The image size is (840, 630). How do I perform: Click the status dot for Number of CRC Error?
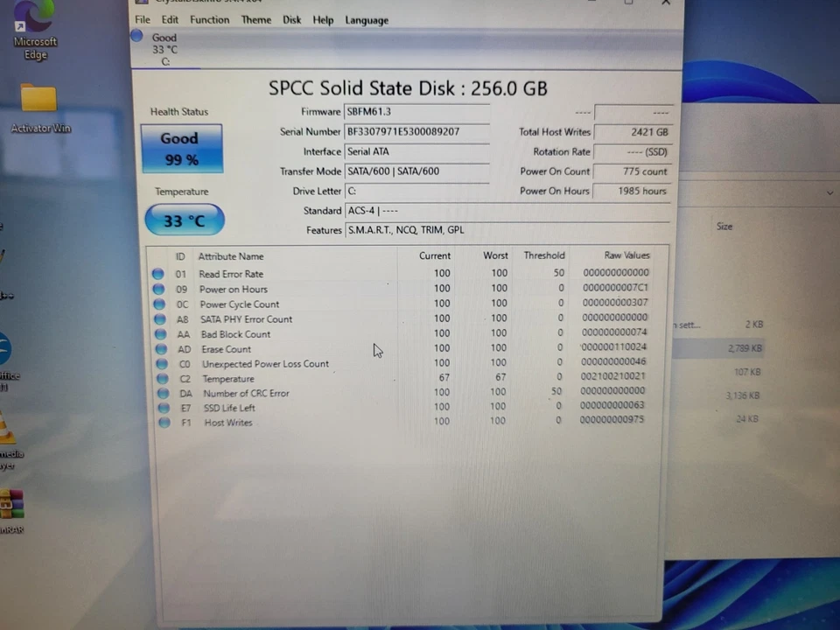(163, 393)
